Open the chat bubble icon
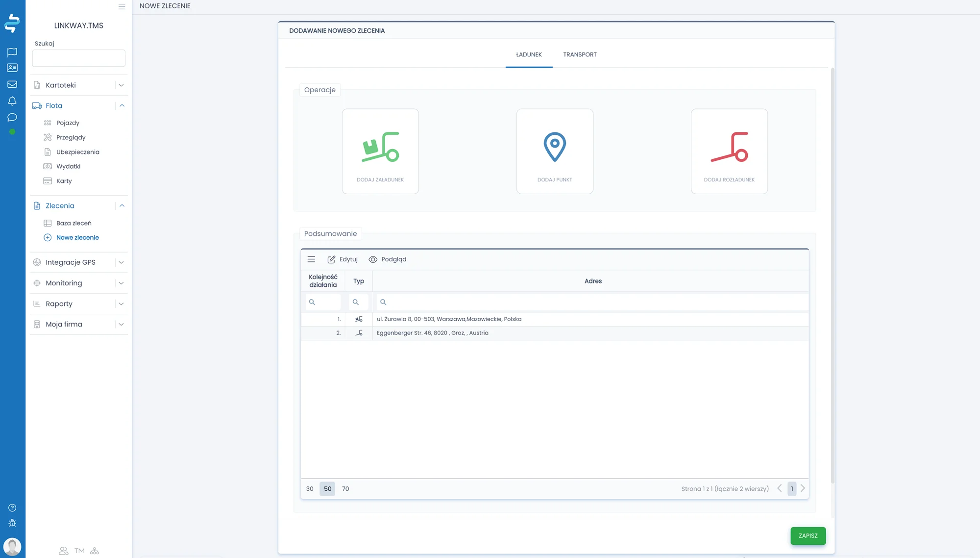Image resolution: width=980 pixels, height=558 pixels. click(x=12, y=117)
